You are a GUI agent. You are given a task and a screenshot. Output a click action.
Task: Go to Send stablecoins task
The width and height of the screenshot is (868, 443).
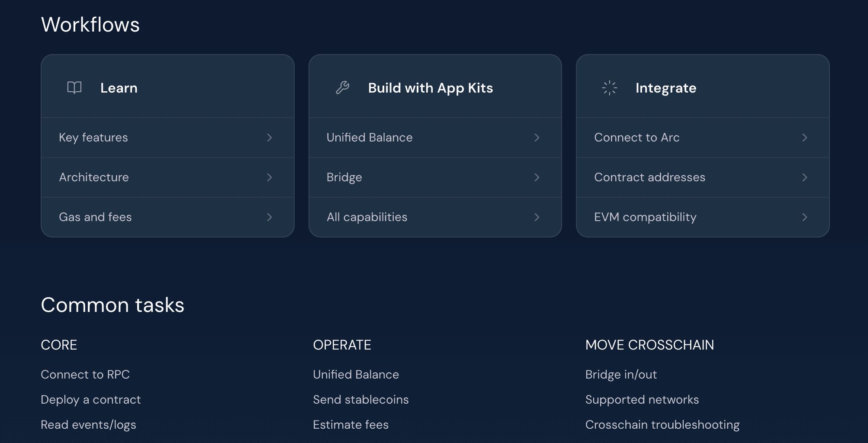point(361,399)
